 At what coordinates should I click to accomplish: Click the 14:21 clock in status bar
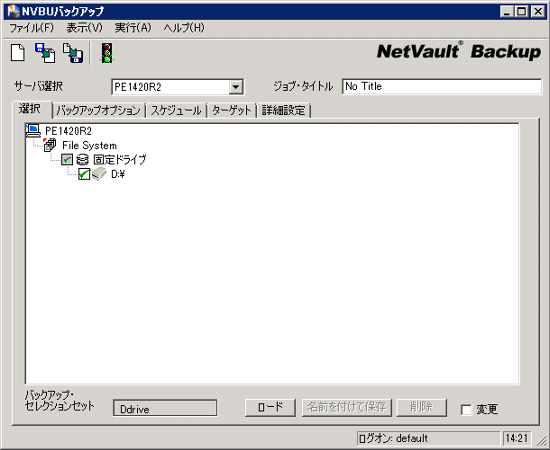pos(517,438)
